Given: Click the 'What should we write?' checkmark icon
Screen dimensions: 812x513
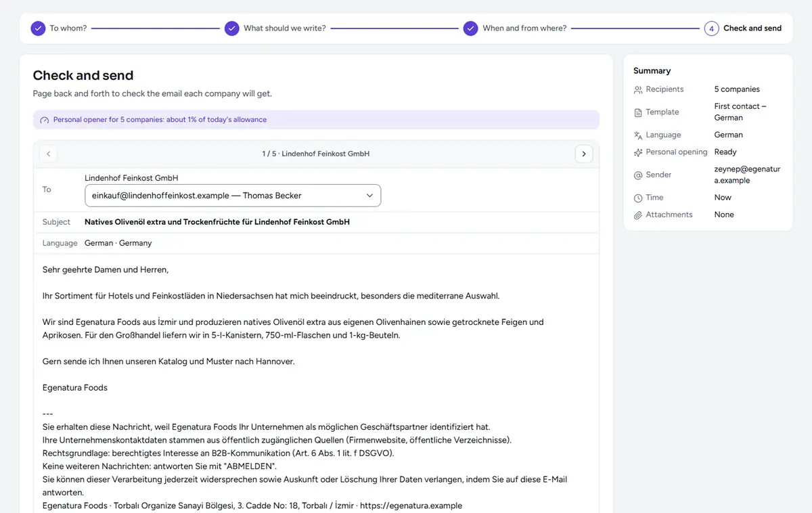Looking at the screenshot, I should [231, 28].
